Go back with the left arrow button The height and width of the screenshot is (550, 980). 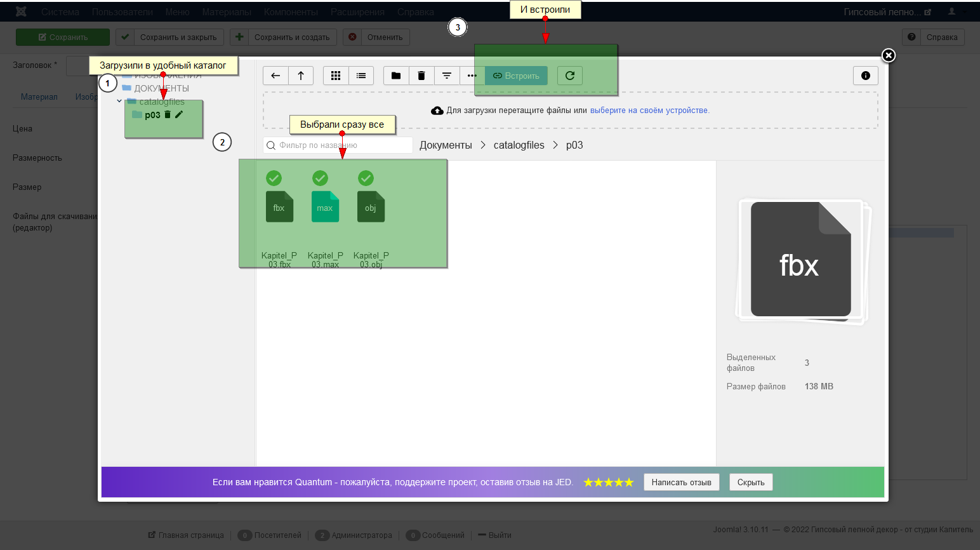coord(275,76)
